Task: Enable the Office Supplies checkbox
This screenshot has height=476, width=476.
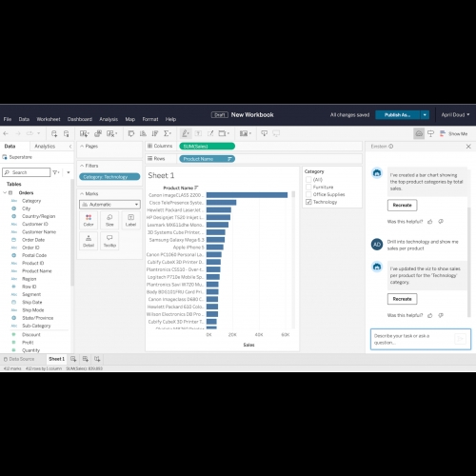Action: 308,194
